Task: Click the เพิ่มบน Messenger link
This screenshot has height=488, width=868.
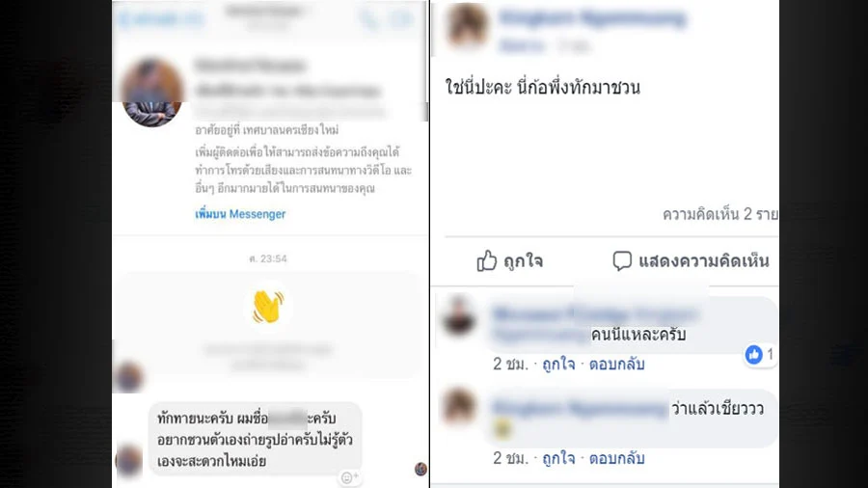Action: (x=240, y=214)
